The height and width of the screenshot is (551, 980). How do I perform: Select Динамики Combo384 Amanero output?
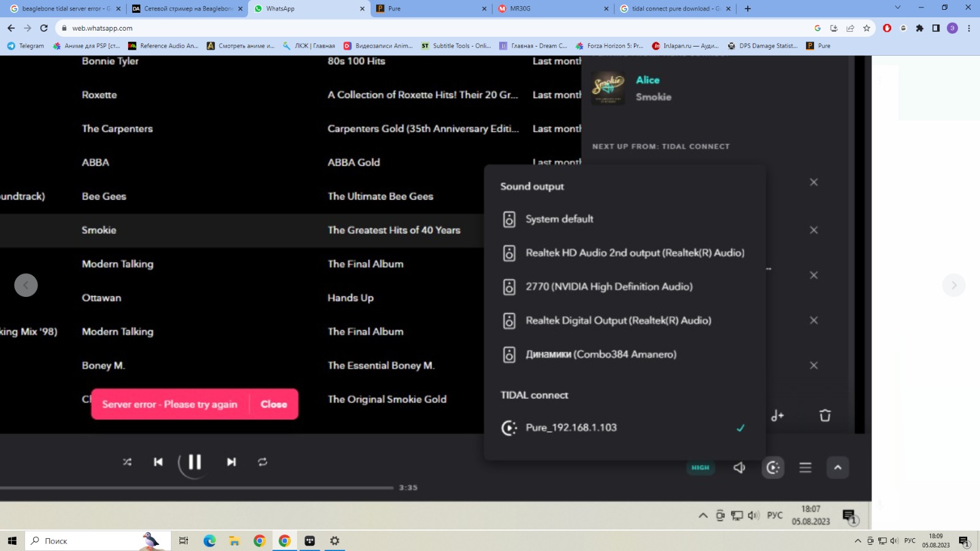coord(625,354)
